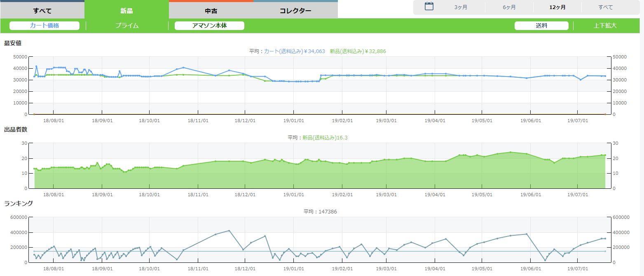Screen dimensions: 644x276
Task: Toggle the アマゾン本体 filter
Action: point(209,26)
